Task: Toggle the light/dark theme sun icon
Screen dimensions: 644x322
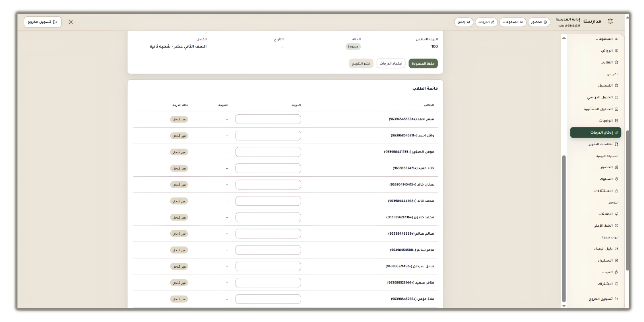Action: point(71,22)
